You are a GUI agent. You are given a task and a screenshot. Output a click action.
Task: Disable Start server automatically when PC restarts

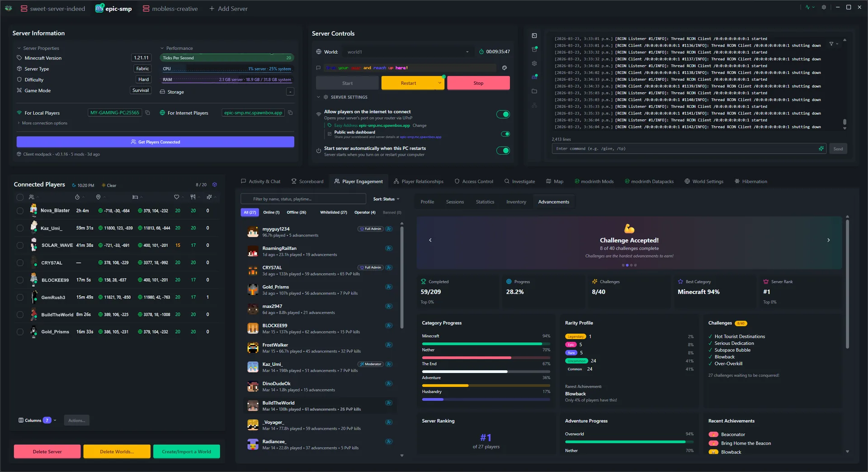[503, 151]
